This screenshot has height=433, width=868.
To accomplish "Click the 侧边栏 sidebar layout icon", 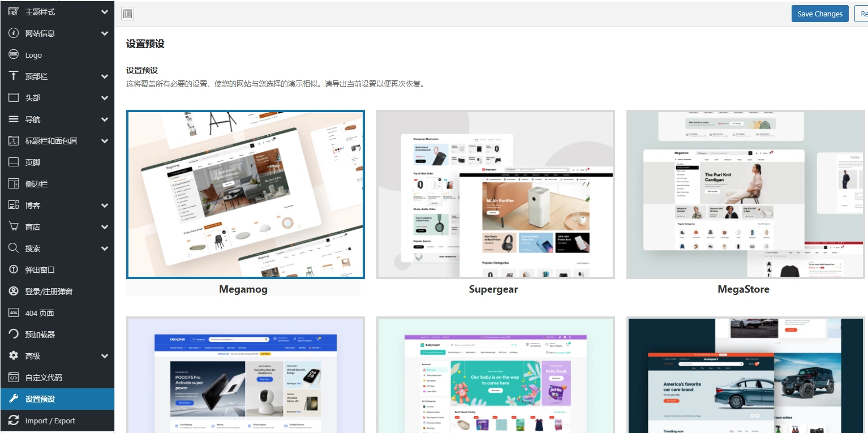I will click(x=12, y=183).
